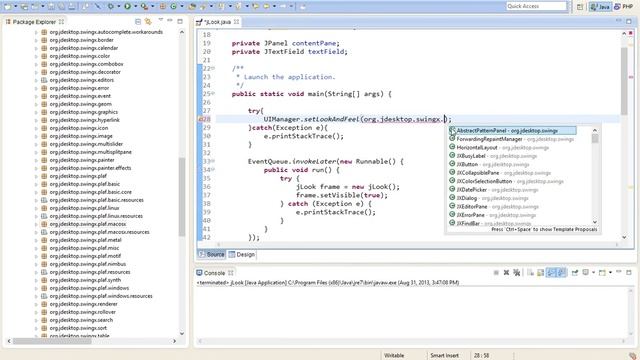Click the New file toolbar icon
640x360 pixels.
[x=8, y=7]
